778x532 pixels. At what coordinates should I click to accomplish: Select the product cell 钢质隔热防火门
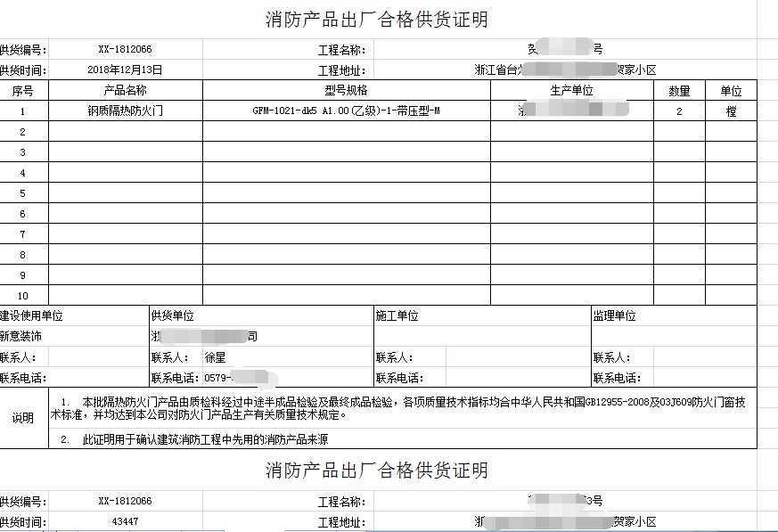click(x=125, y=111)
